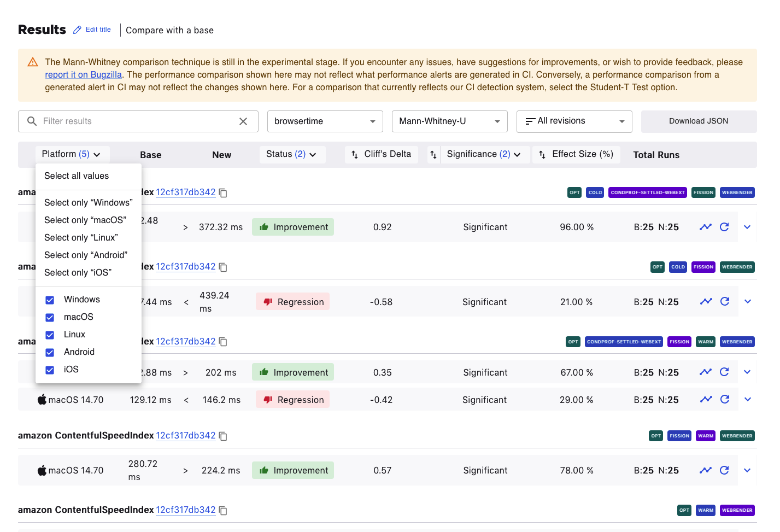Uncheck the Windows platform checkbox

(50, 300)
